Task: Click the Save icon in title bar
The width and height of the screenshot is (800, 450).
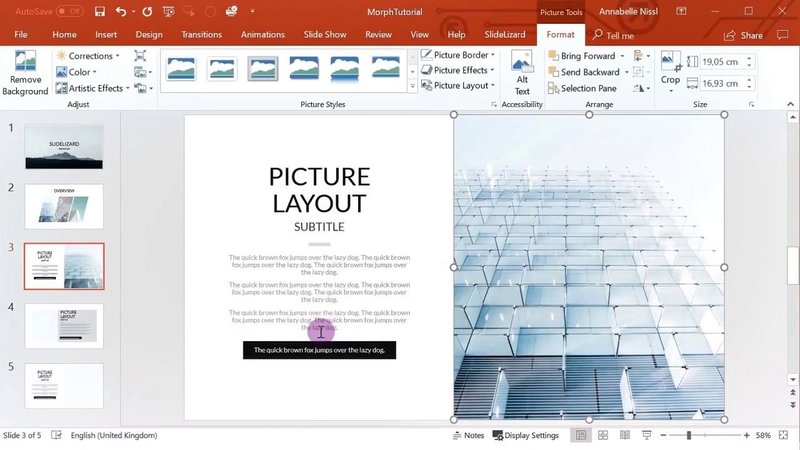Action: click(x=99, y=12)
